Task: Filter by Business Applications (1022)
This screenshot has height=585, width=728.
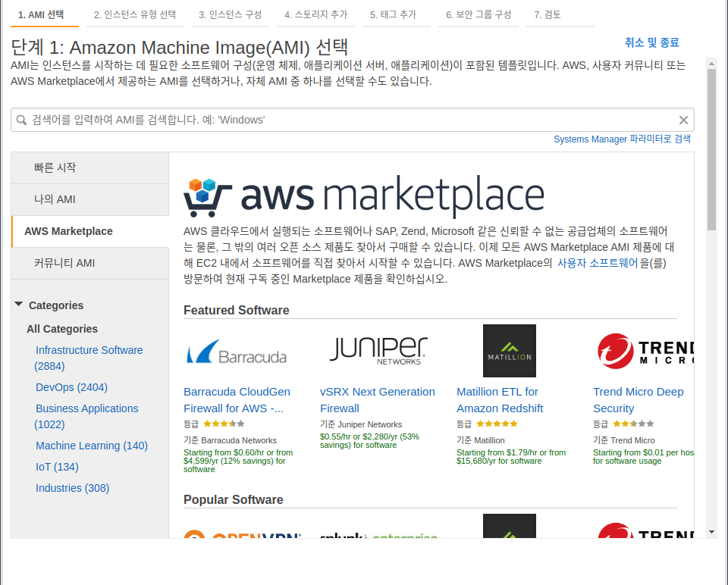Action: 86,417
